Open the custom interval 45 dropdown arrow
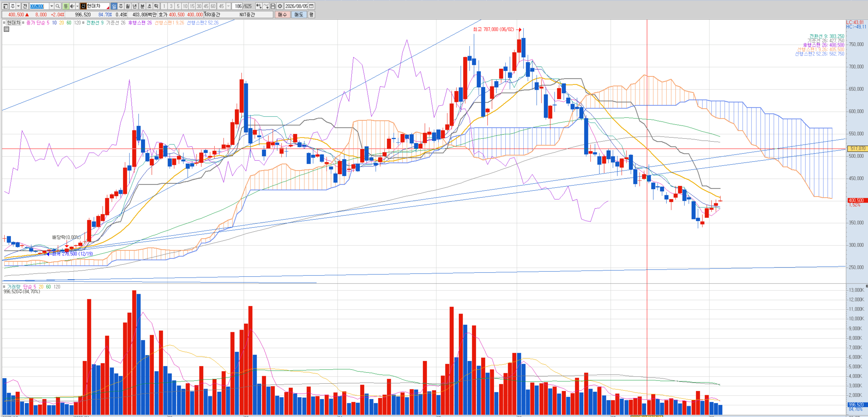The image size is (868, 417). [x=228, y=6]
